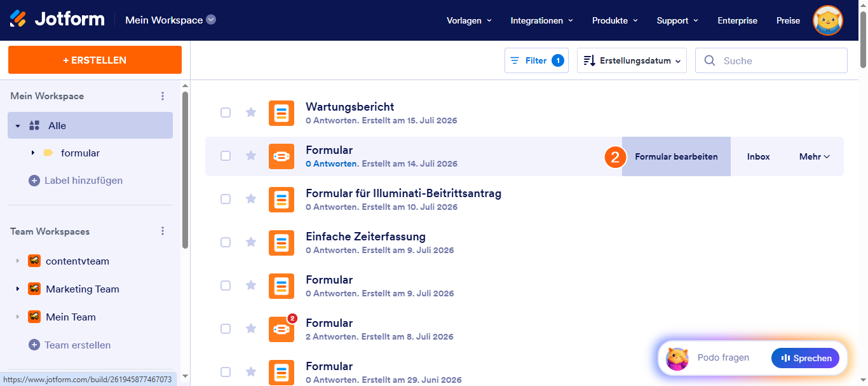Click the form icon of Formular 9. Juli

tap(281, 286)
